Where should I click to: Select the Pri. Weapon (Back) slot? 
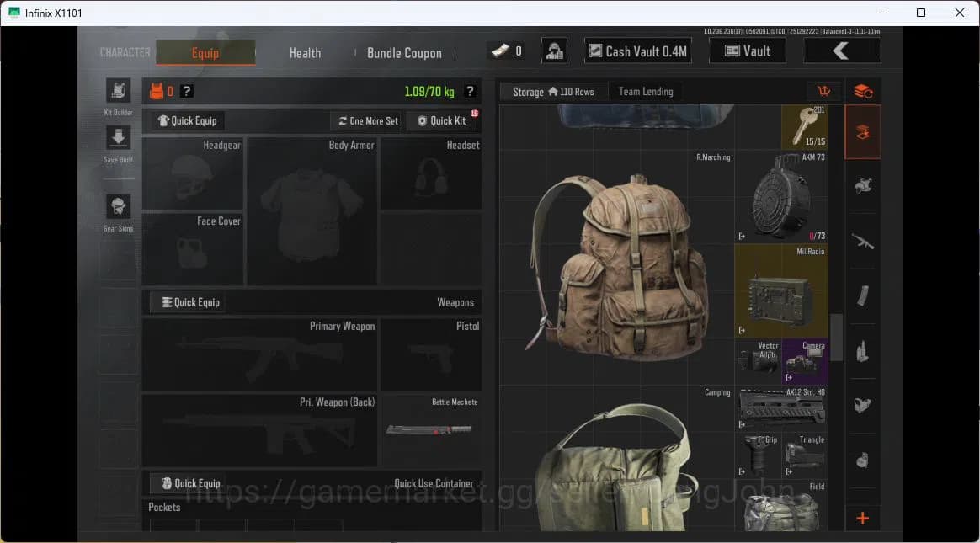tap(259, 430)
